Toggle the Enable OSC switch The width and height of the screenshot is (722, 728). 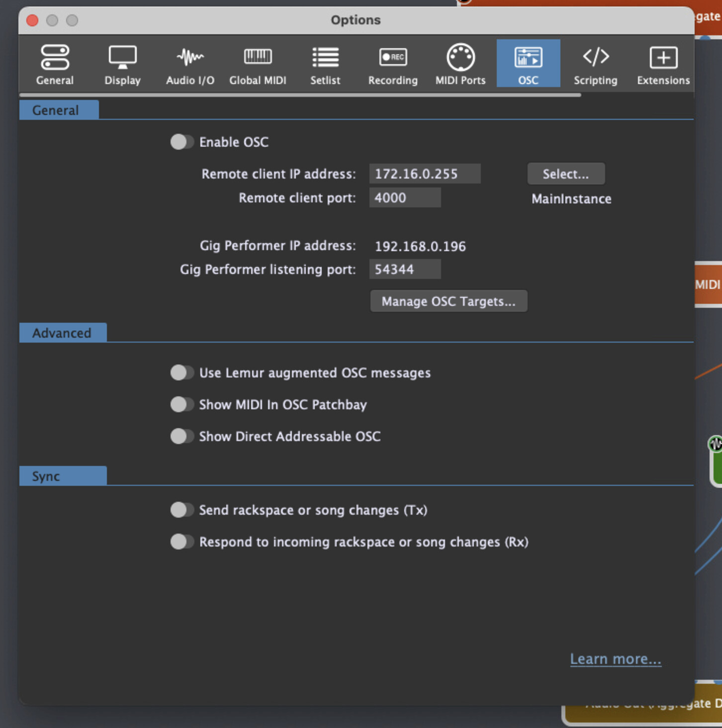click(181, 142)
